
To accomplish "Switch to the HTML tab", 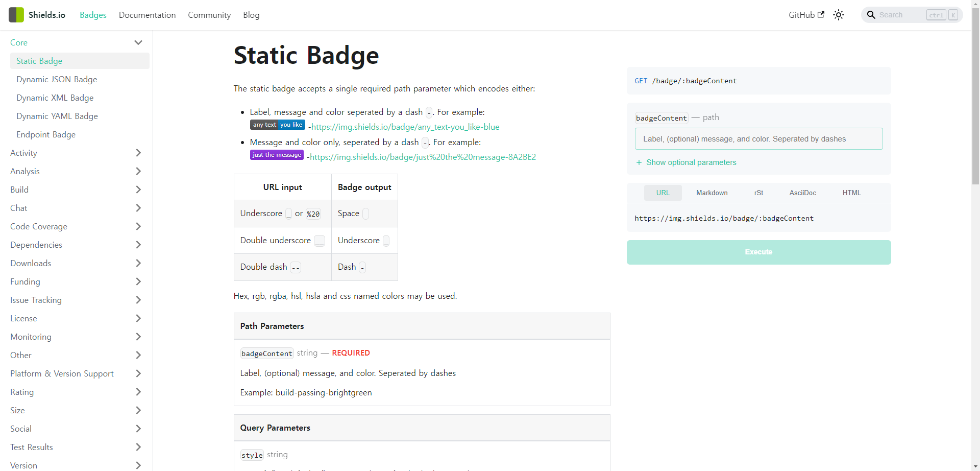I will coord(851,193).
